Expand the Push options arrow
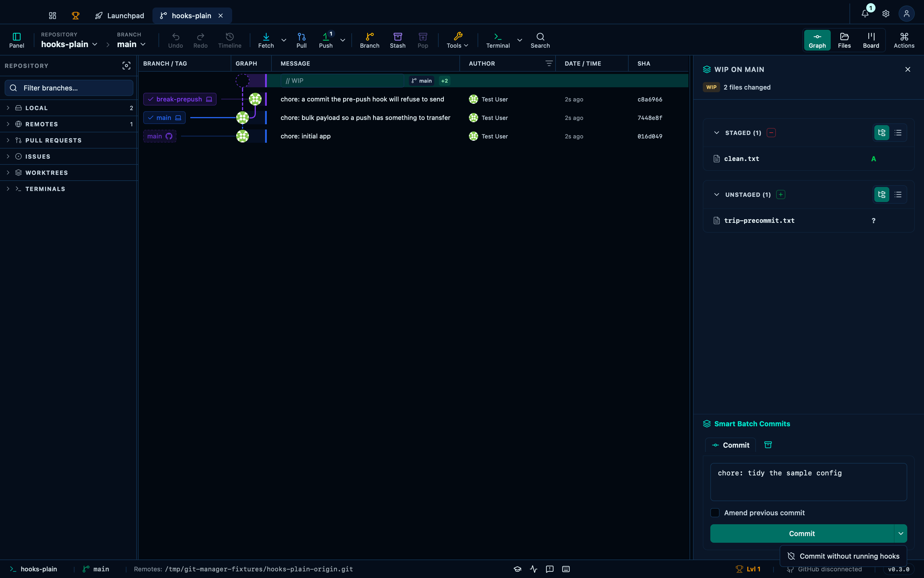The width and height of the screenshot is (924, 578). [343, 40]
